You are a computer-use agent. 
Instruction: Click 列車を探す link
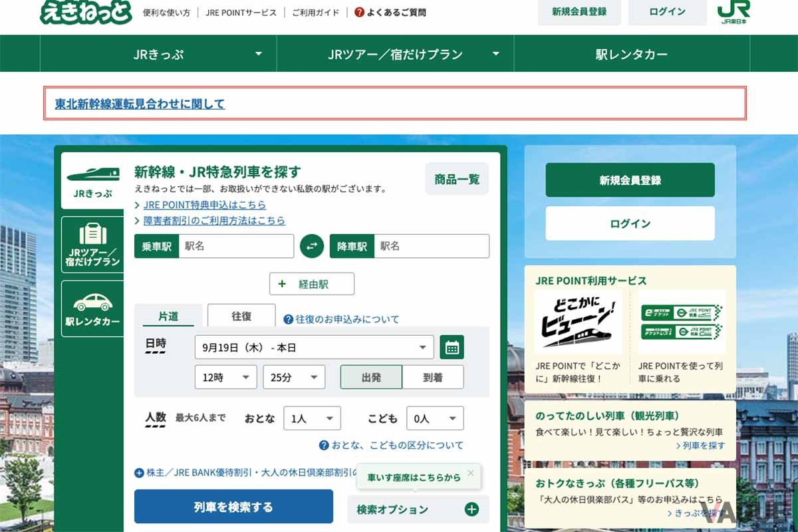701,446
